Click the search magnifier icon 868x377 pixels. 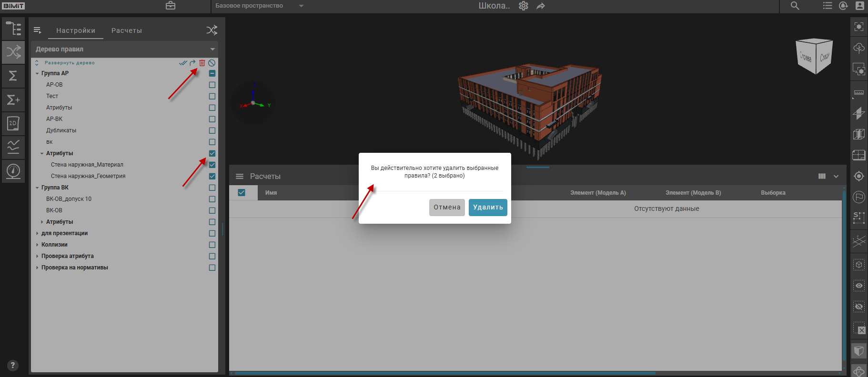[795, 6]
